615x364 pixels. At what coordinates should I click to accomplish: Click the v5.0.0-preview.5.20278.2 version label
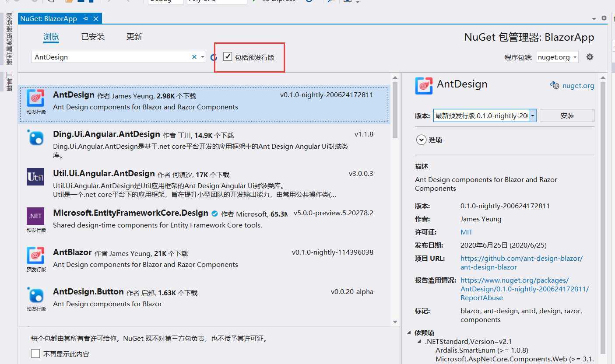[333, 213]
